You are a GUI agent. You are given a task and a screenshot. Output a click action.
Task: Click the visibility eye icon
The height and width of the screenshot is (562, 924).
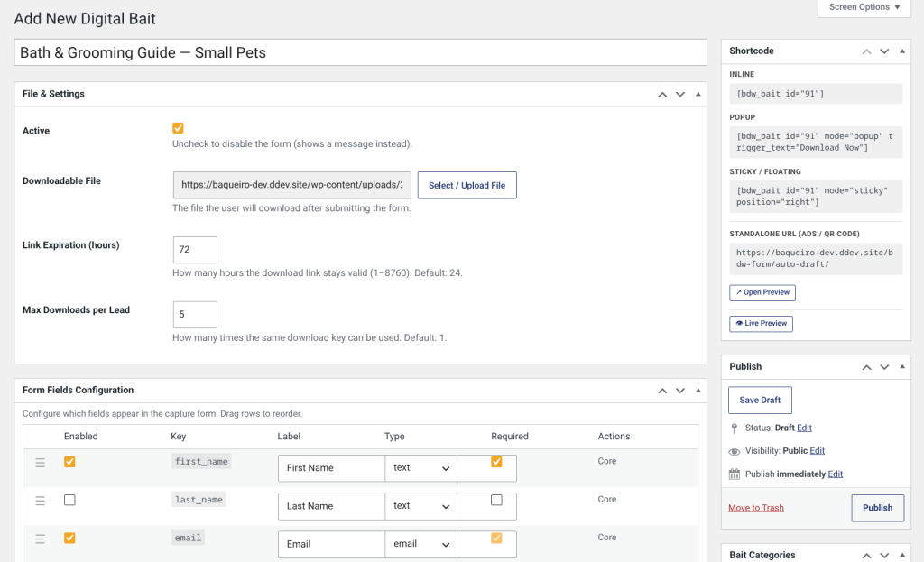pos(735,452)
